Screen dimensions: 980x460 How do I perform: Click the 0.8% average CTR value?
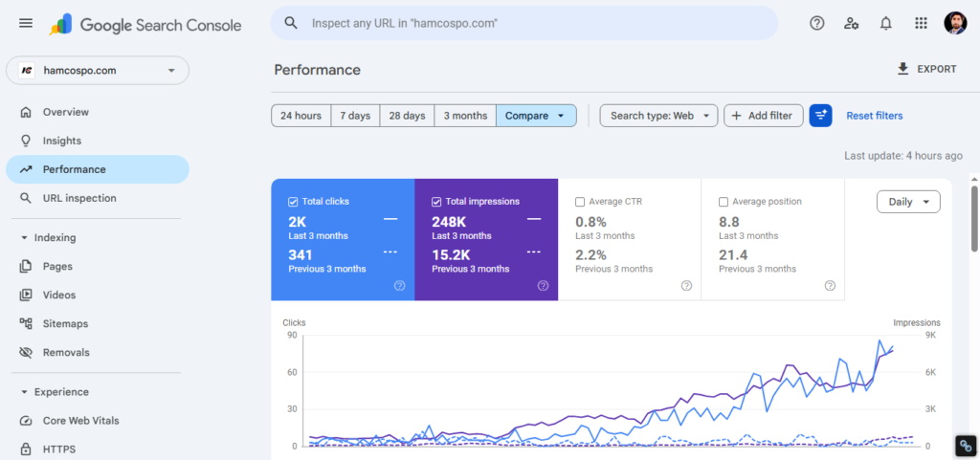click(x=590, y=222)
